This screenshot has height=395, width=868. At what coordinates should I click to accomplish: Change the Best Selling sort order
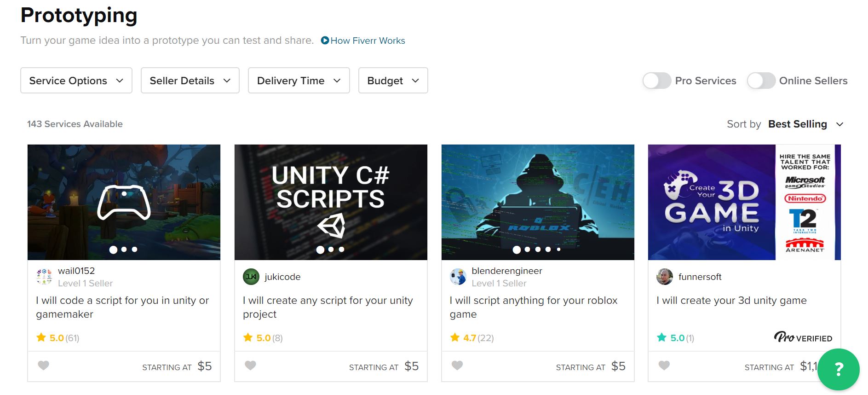pos(805,124)
